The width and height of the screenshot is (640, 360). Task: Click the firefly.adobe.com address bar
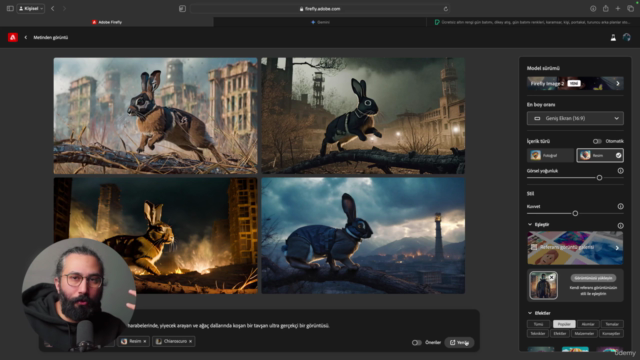point(320,9)
